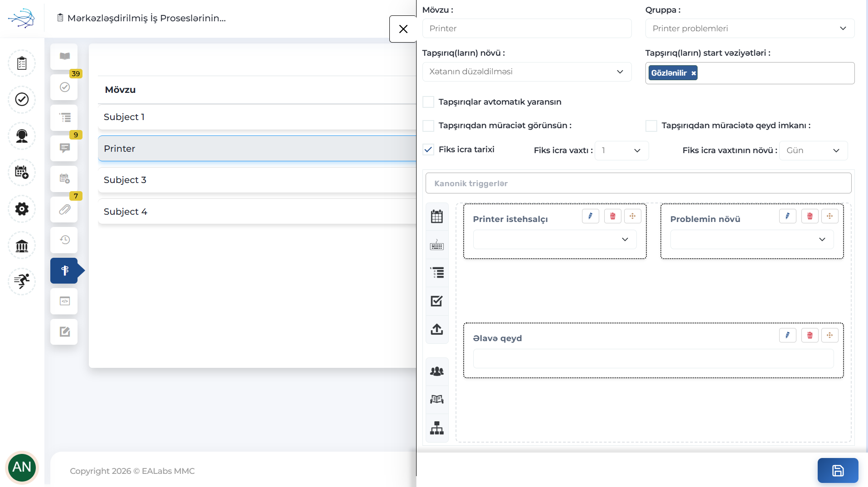Open the code window tab
The image size is (868, 487).
(x=64, y=301)
